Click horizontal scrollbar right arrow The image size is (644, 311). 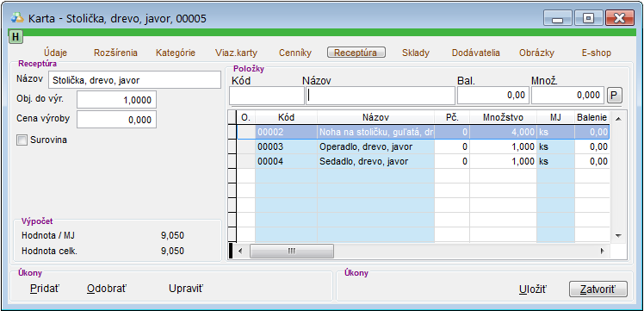tap(602, 251)
